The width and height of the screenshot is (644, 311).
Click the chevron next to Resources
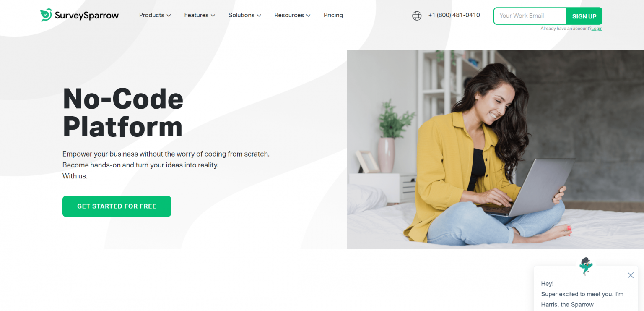(x=308, y=16)
